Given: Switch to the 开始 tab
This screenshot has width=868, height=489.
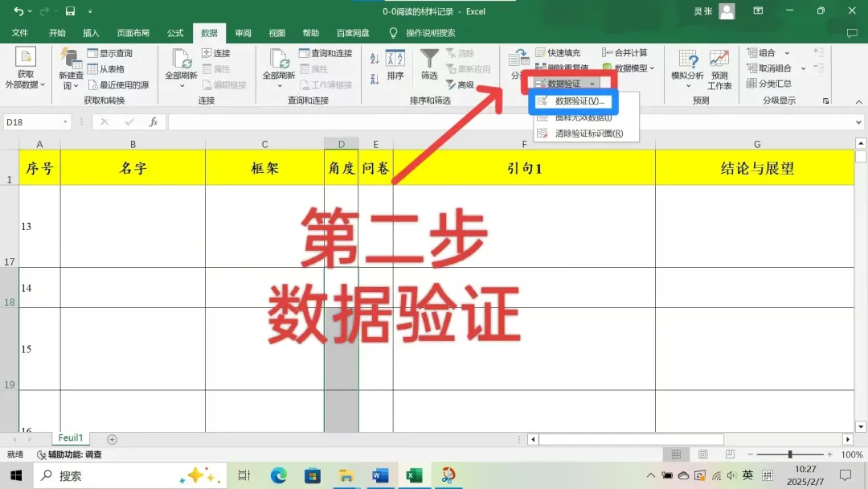Looking at the screenshot, I should [x=57, y=33].
